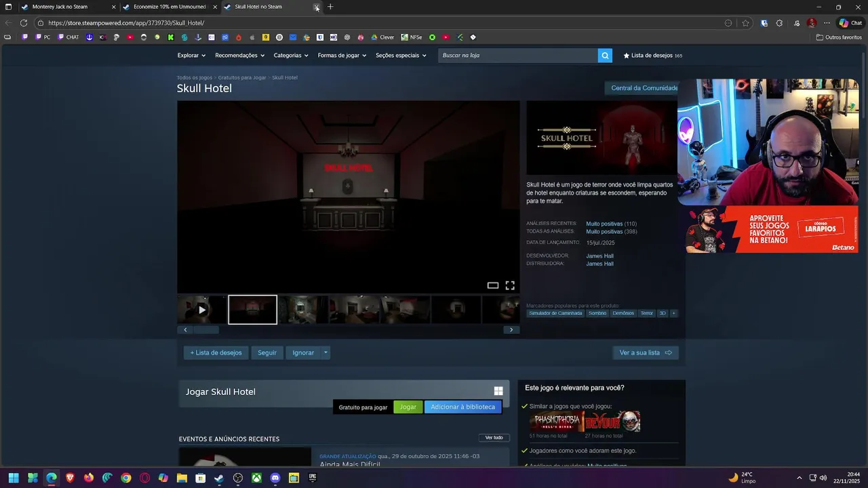The image size is (868, 488).
Task: Click the Simulador de Caminhada tag
Action: click(x=555, y=313)
